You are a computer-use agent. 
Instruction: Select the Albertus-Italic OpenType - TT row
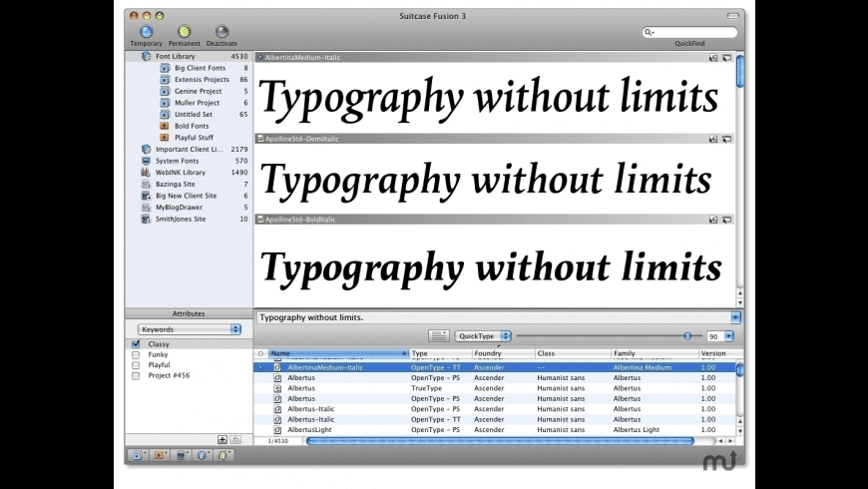point(495,419)
